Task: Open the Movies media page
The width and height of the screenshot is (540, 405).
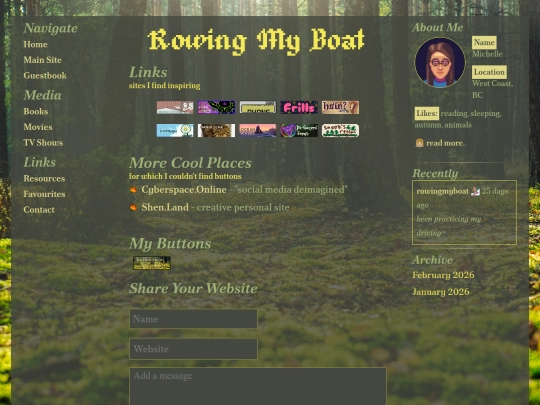Action: click(38, 127)
